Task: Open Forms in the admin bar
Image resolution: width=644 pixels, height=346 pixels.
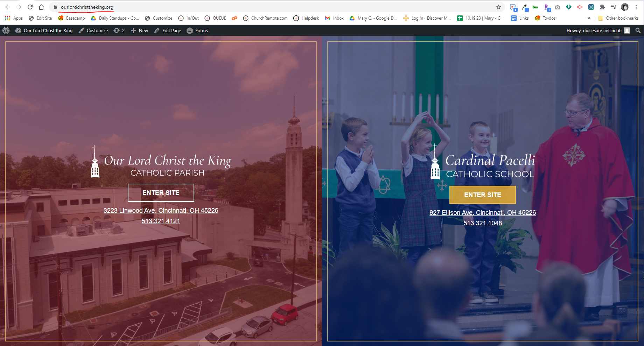Action: pos(197,30)
